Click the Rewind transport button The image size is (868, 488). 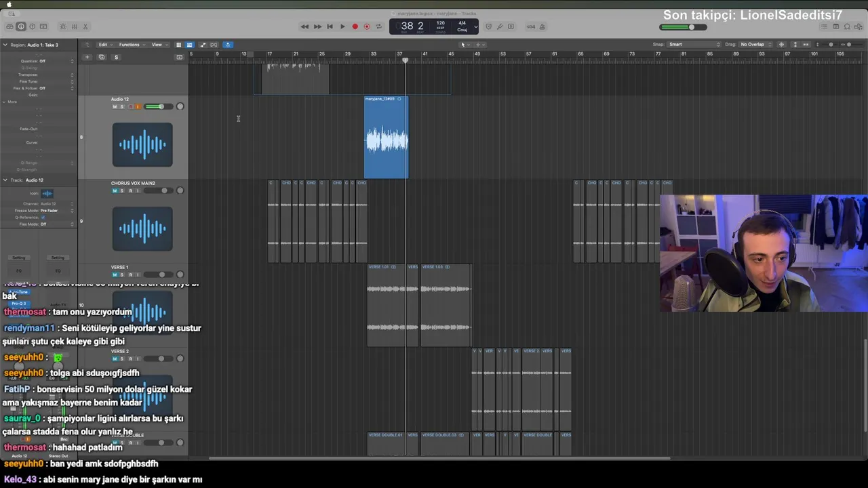304,26
